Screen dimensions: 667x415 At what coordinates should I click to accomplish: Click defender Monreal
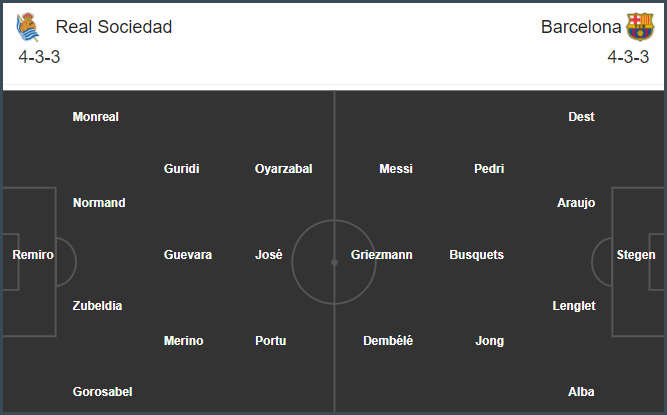[96, 117]
